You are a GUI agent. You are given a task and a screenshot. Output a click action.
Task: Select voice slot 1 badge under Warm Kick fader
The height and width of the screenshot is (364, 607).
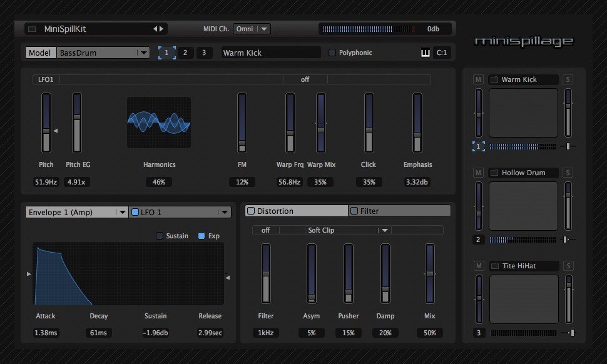coord(479,146)
